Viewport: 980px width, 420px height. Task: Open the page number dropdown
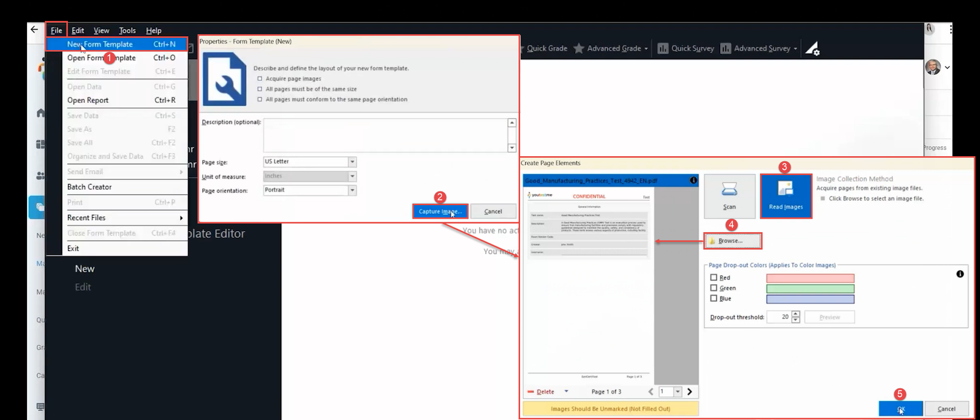tap(677, 392)
